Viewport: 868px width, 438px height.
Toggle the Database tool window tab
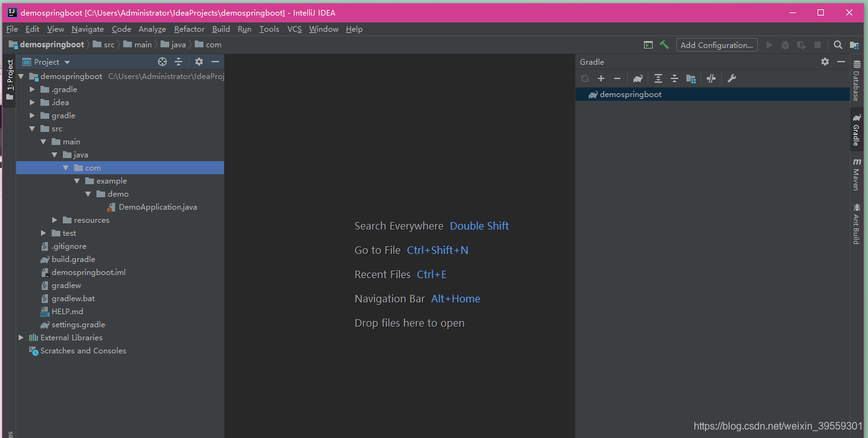pos(856,80)
